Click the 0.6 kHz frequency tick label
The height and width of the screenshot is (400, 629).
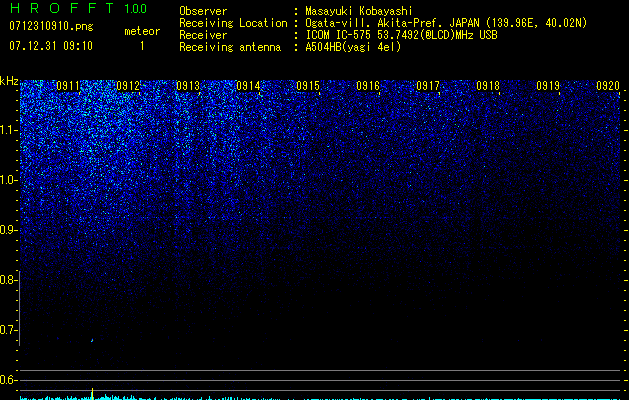coord(8,380)
